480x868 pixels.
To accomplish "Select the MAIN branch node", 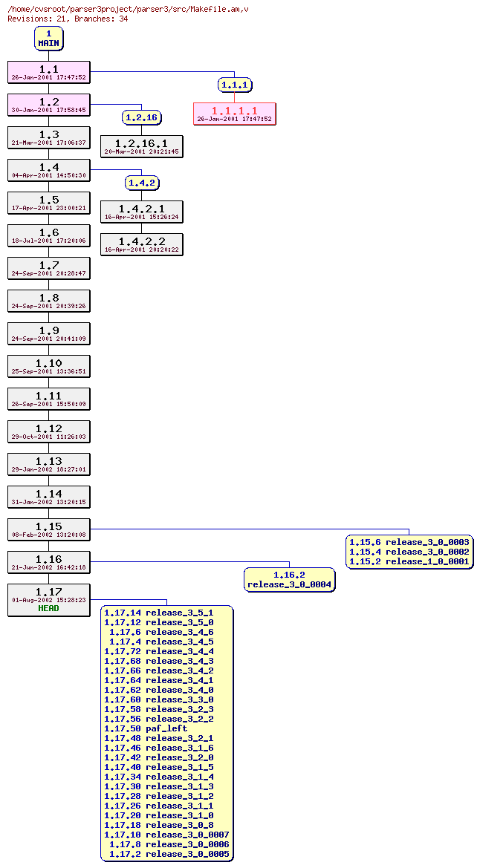I will tap(49, 38).
